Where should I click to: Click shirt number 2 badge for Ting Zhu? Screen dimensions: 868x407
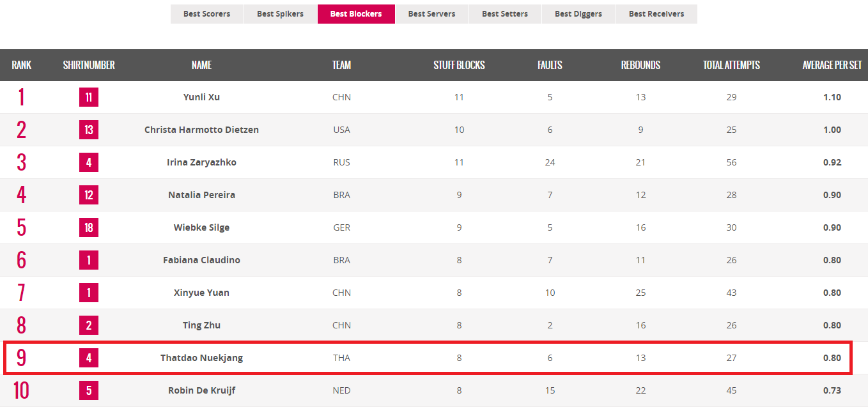click(89, 325)
